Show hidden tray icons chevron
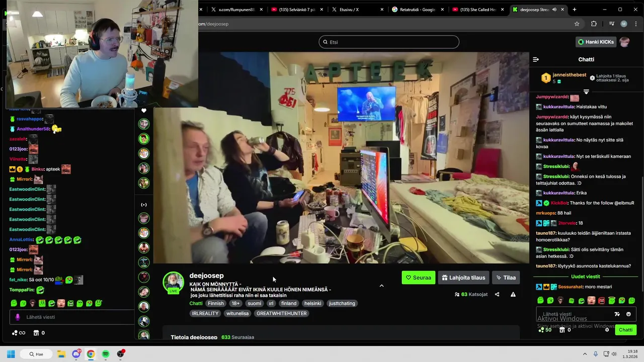The image size is (644, 362). (584, 354)
